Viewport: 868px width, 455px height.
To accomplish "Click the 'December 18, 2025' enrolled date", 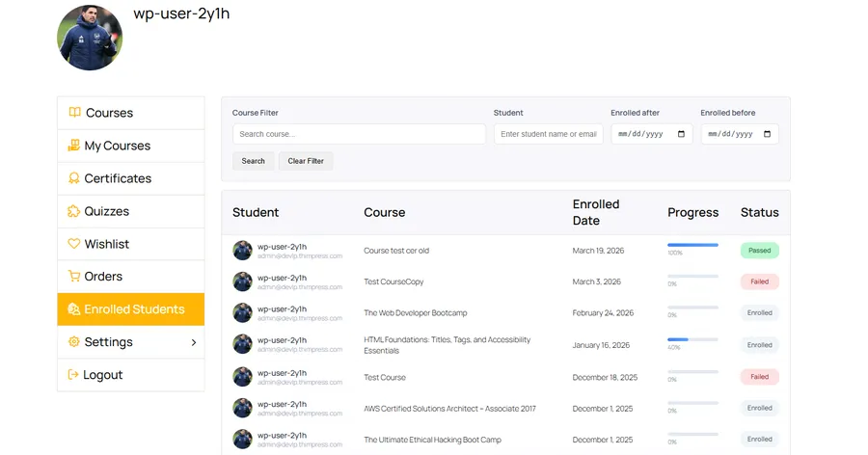I will tap(605, 377).
